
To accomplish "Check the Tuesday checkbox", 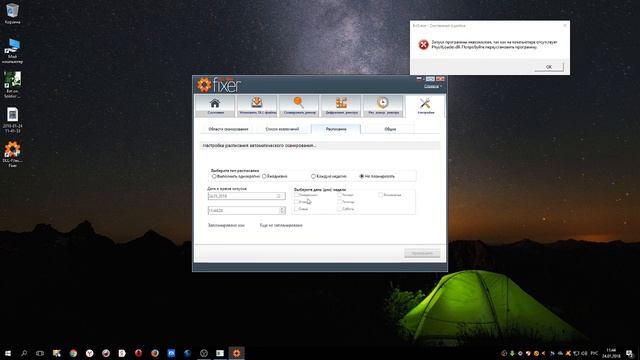I will (x=297, y=202).
